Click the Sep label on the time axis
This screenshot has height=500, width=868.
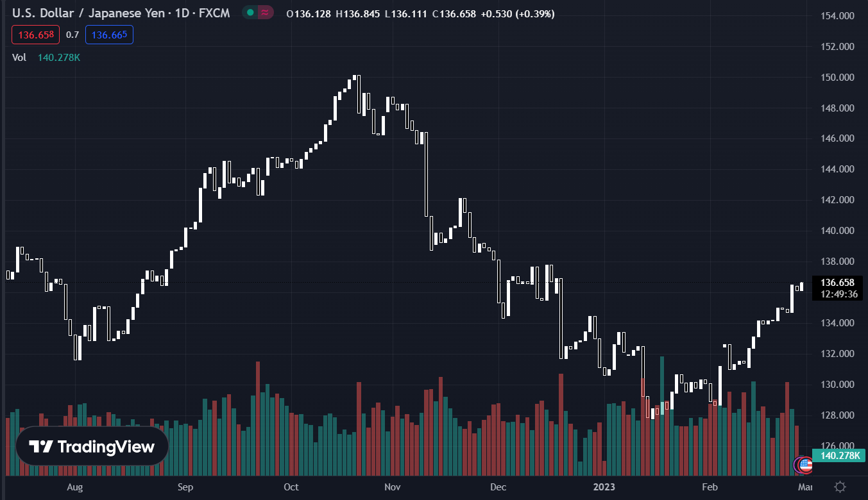coord(185,487)
